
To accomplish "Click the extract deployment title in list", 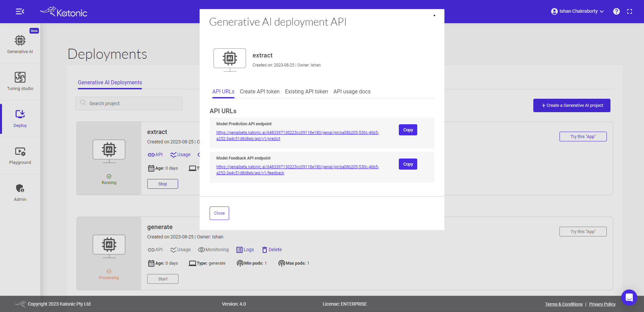I will [157, 132].
